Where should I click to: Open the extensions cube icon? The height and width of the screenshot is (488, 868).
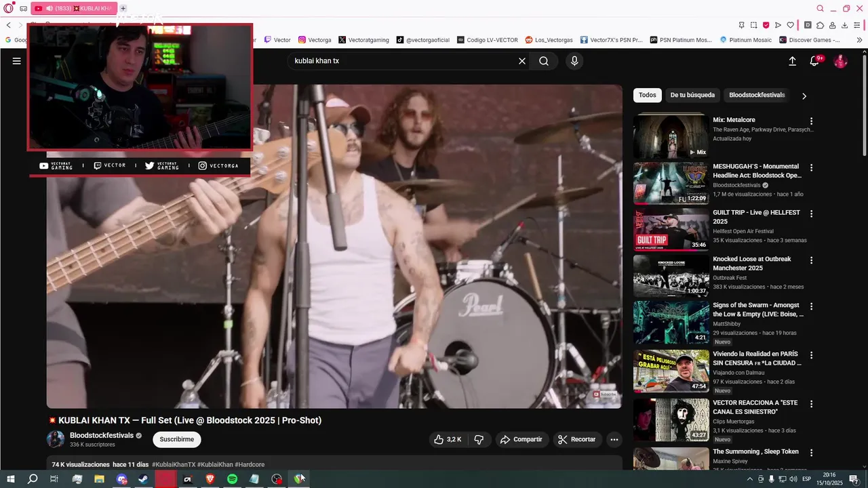(820, 25)
